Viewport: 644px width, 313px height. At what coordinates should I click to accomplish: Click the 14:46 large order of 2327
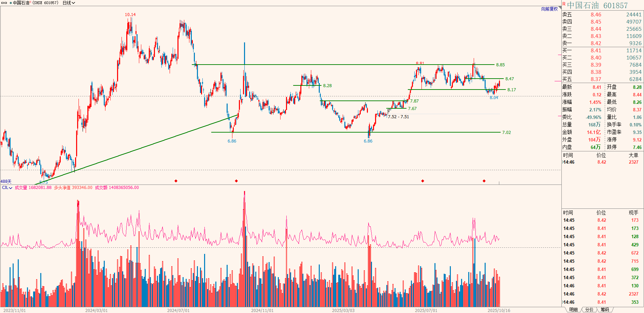(602, 162)
